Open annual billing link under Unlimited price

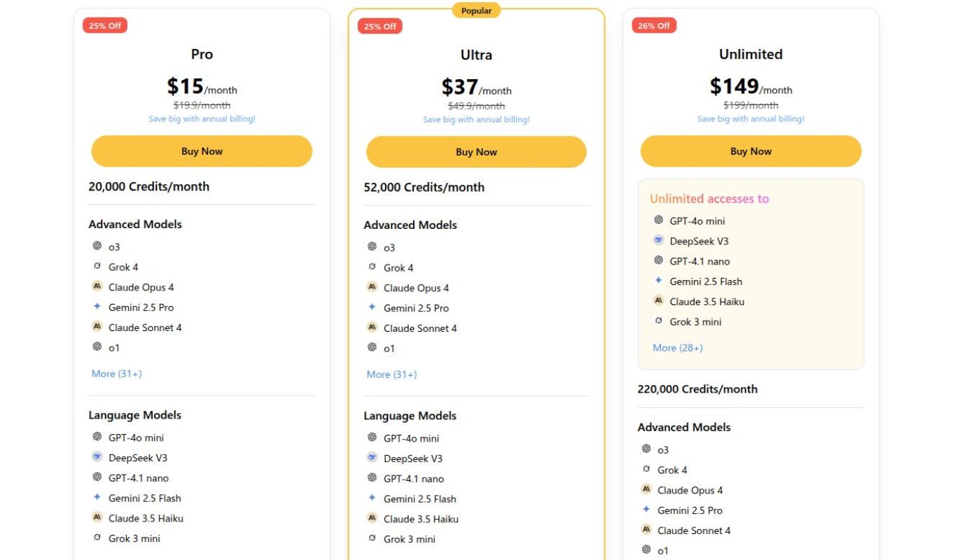tap(751, 119)
